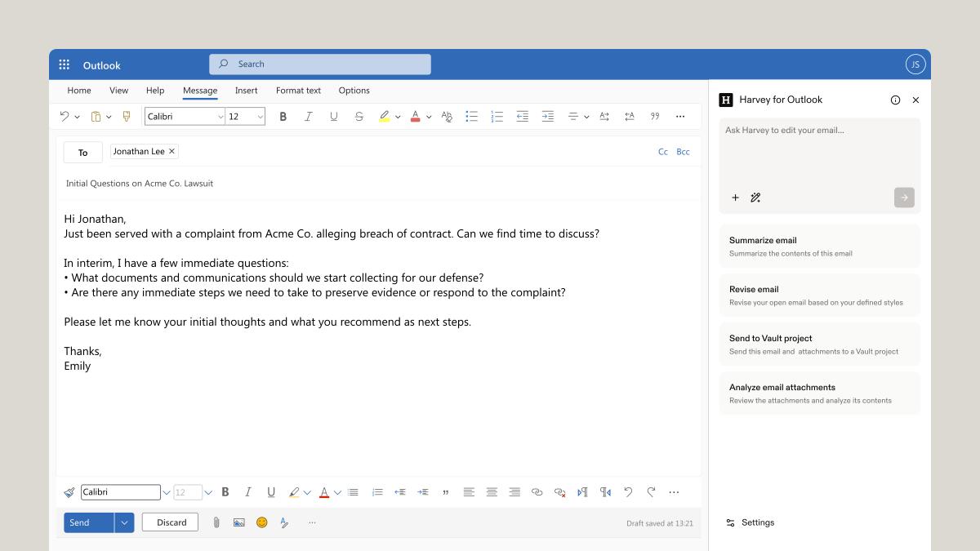Insert numbering from the bottom formatting toolbar

pos(377,492)
